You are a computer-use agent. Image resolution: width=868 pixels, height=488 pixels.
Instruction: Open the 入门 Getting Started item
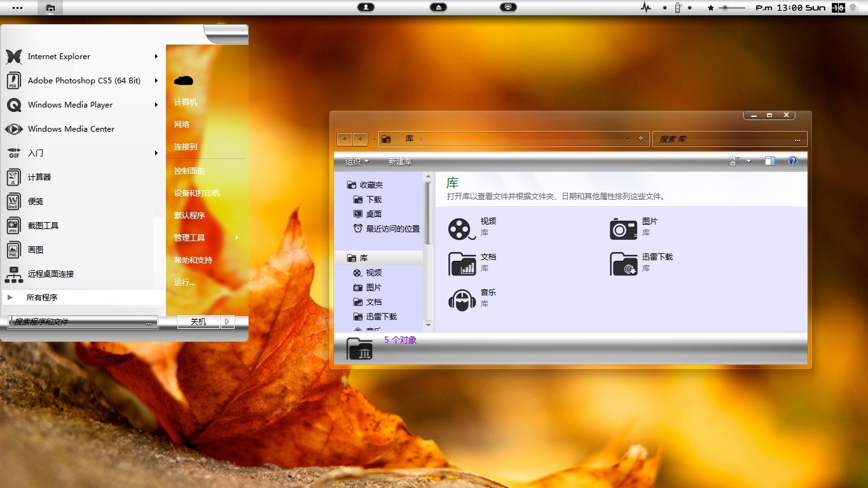click(81, 153)
